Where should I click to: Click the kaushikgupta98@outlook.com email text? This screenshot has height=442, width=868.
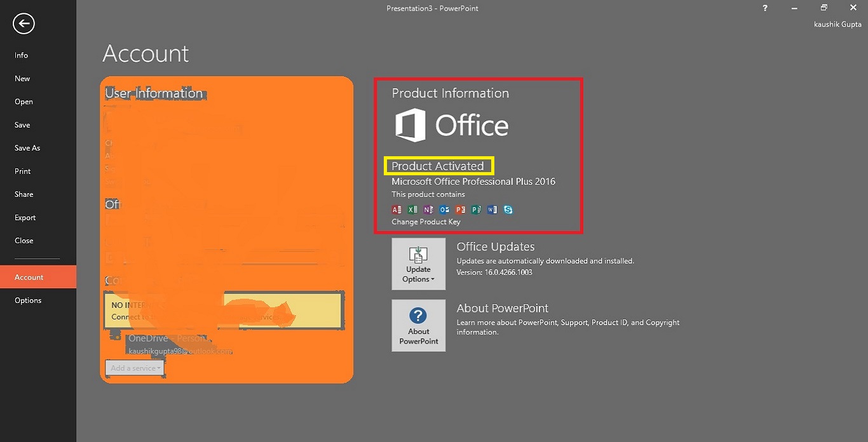[x=180, y=351]
